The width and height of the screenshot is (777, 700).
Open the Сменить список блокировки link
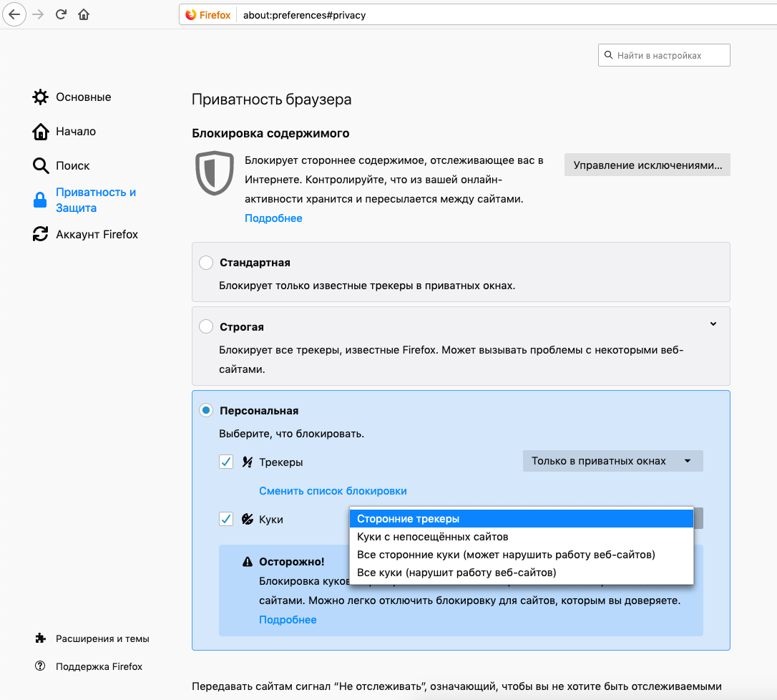coord(333,491)
